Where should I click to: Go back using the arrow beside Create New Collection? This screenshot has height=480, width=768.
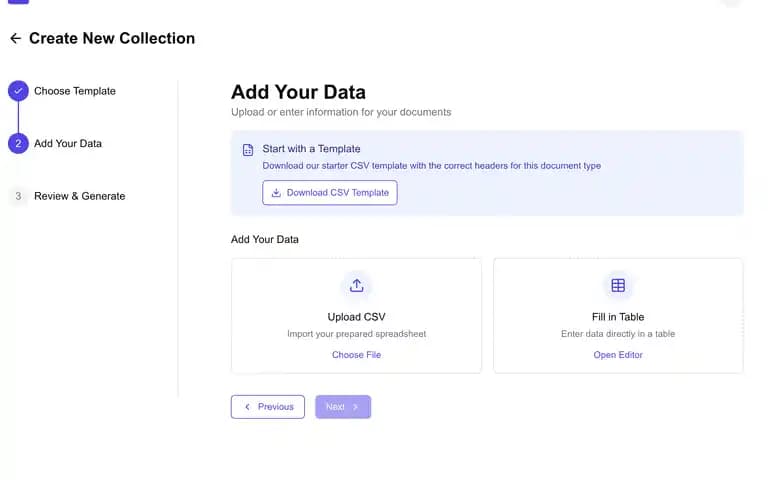coord(16,38)
